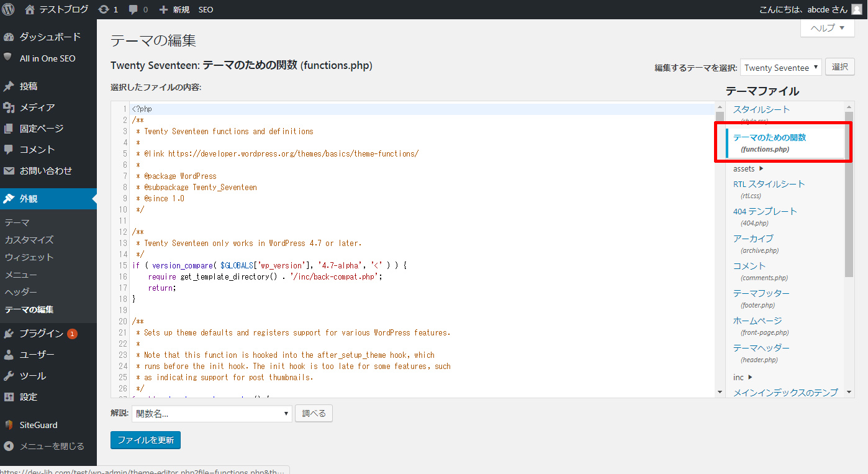This screenshot has height=474, width=868.
Task: Open the SiteGuard menu
Action: point(38,425)
